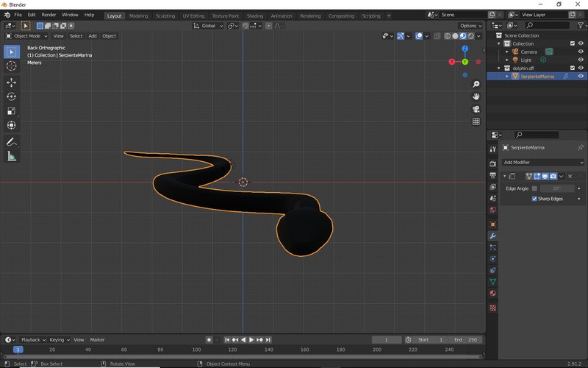Image resolution: width=588 pixels, height=368 pixels.
Task: Open the Object properties tab
Action: 492,224
